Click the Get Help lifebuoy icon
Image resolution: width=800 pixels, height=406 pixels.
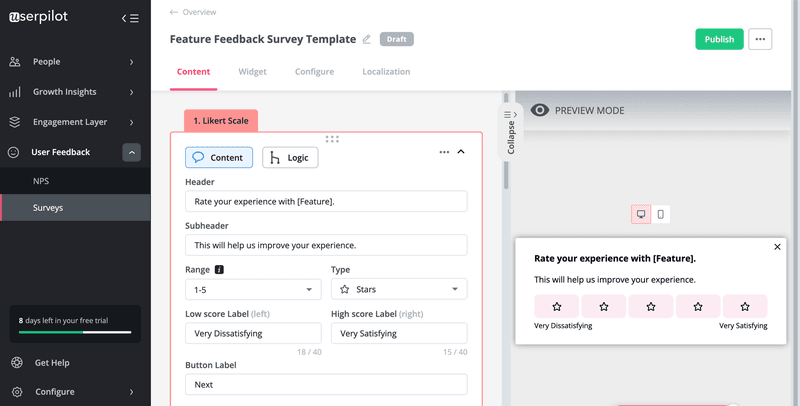[x=17, y=363]
